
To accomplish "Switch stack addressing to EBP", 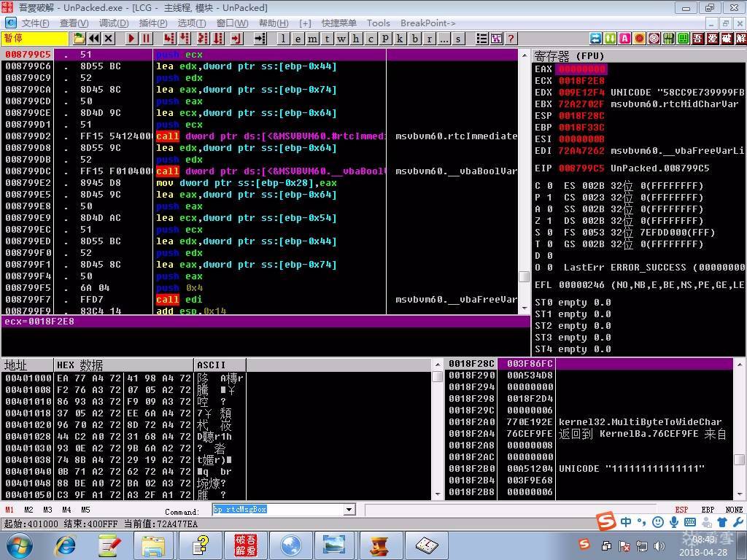I will [708, 510].
